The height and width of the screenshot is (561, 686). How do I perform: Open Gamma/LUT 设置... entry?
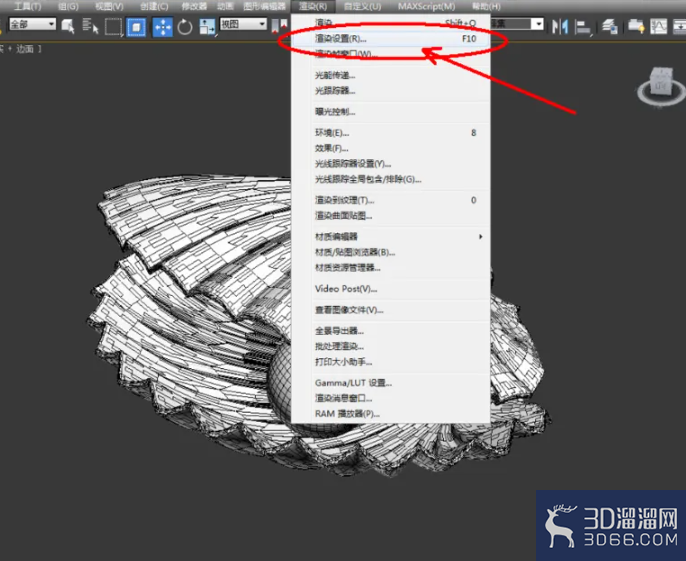pyautogui.click(x=391, y=383)
